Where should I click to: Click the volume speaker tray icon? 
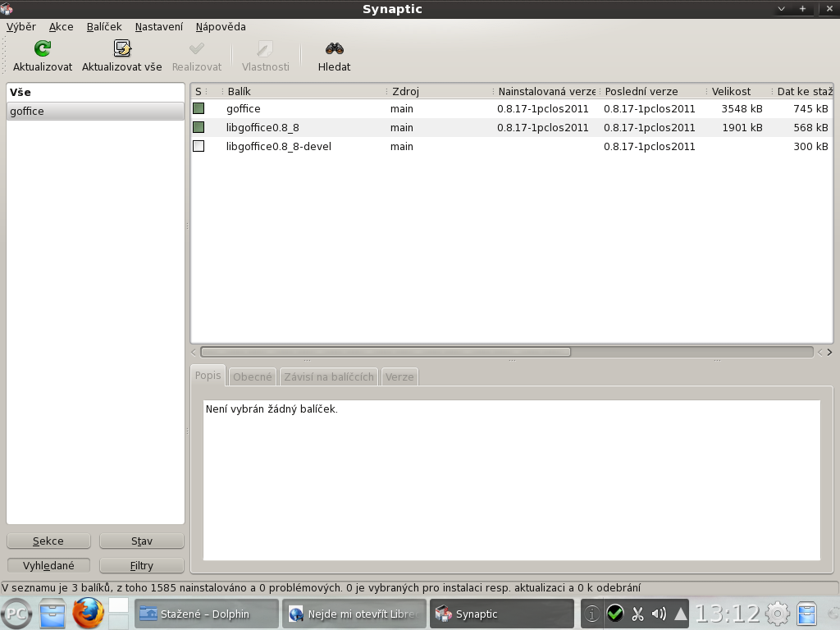[x=659, y=614]
